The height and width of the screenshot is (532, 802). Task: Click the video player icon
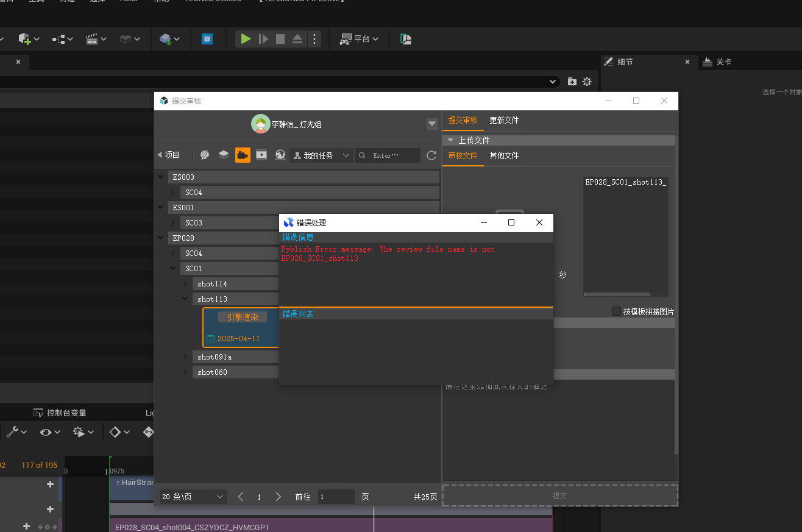point(261,155)
